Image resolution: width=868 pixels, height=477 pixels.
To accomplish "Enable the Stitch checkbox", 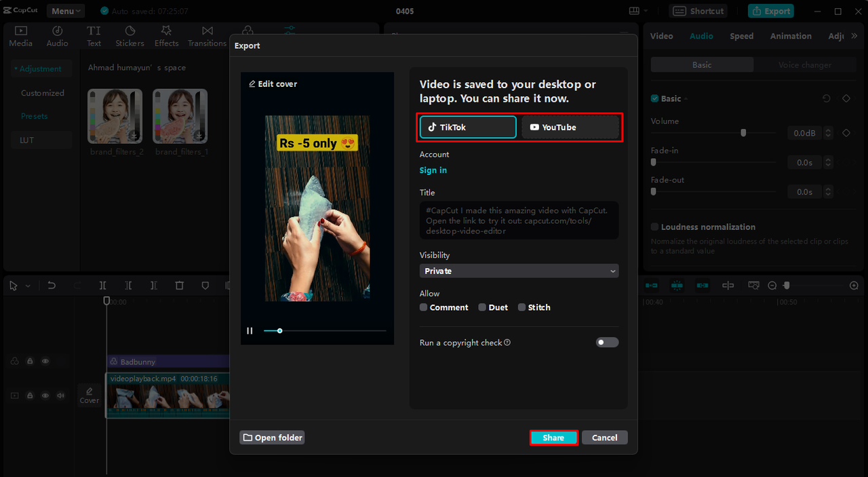I will pos(521,307).
